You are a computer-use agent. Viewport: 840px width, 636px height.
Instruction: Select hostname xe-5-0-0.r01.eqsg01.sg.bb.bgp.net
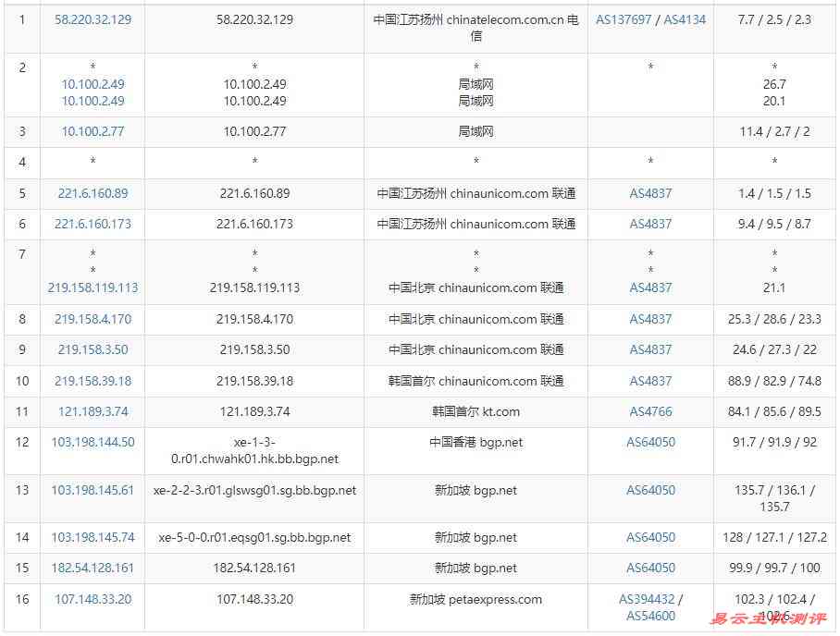pyautogui.click(x=254, y=537)
